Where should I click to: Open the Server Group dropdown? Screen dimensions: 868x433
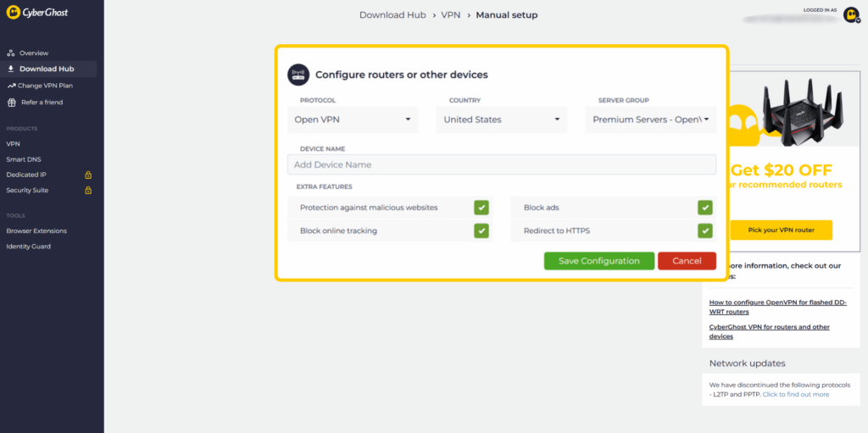(650, 119)
